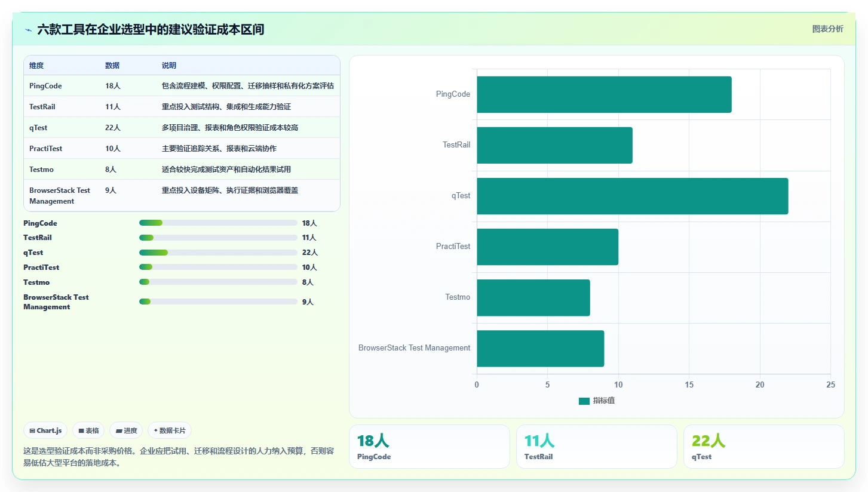The height and width of the screenshot is (492, 868).
Task: Click the description 适合较快完成测试资产和自动化结果试用
Action: point(226,170)
